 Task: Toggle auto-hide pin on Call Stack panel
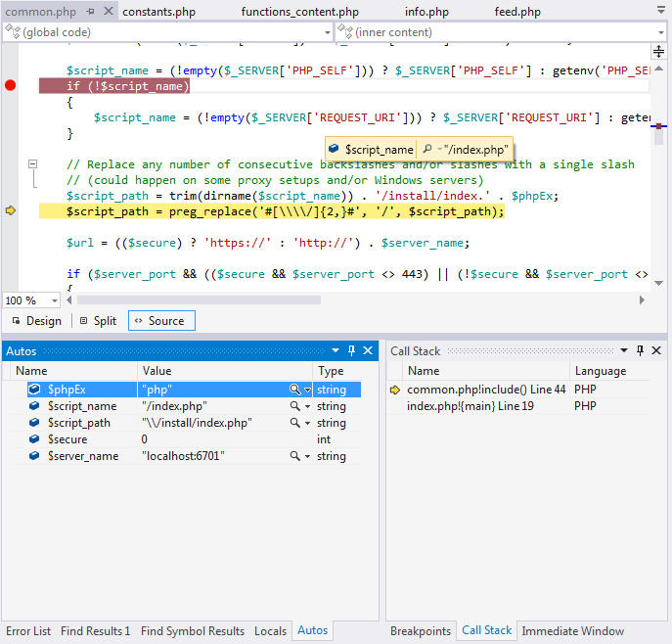640,350
